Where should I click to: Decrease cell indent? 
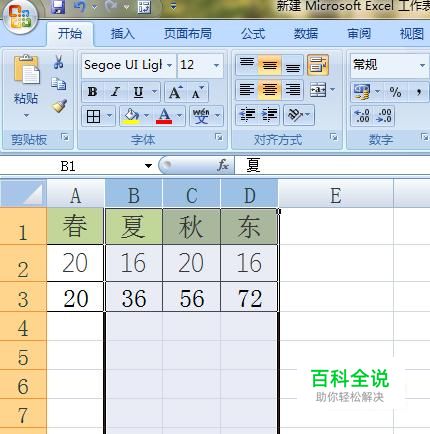point(247,115)
